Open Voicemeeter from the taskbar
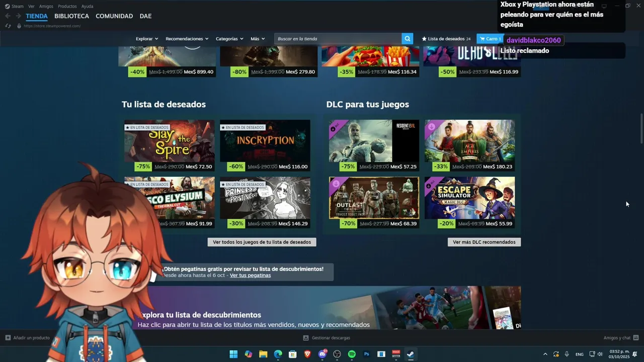The width and height of the screenshot is (644, 362). (396, 354)
